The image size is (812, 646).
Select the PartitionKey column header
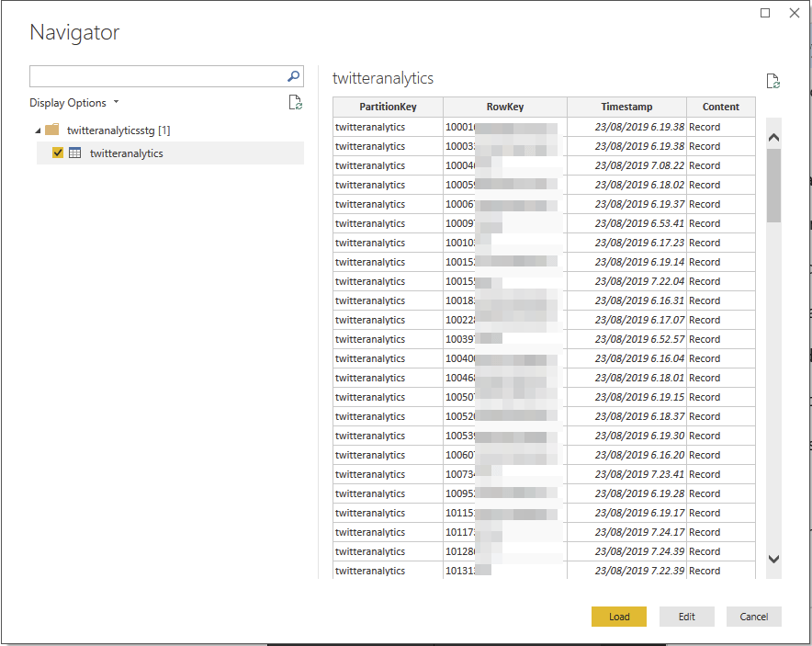[x=388, y=107]
